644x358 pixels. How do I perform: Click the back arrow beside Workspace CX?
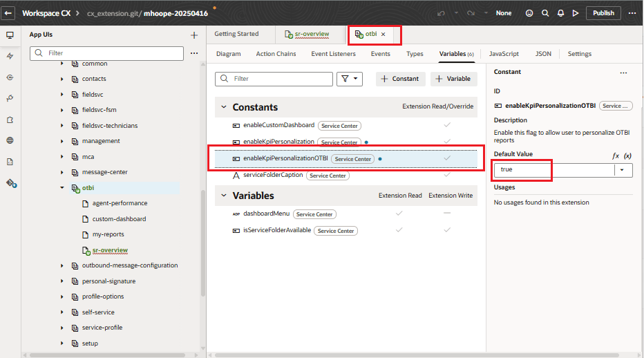(x=8, y=13)
